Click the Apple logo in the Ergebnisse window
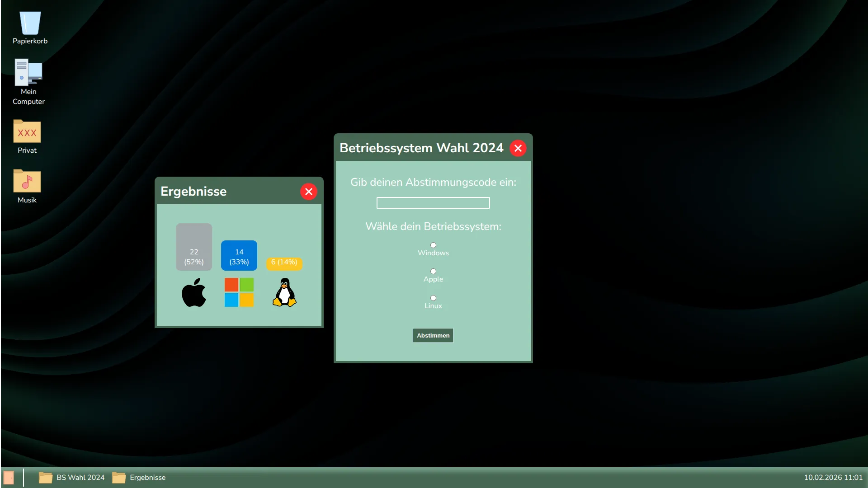This screenshot has height=488, width=868. 194,292
